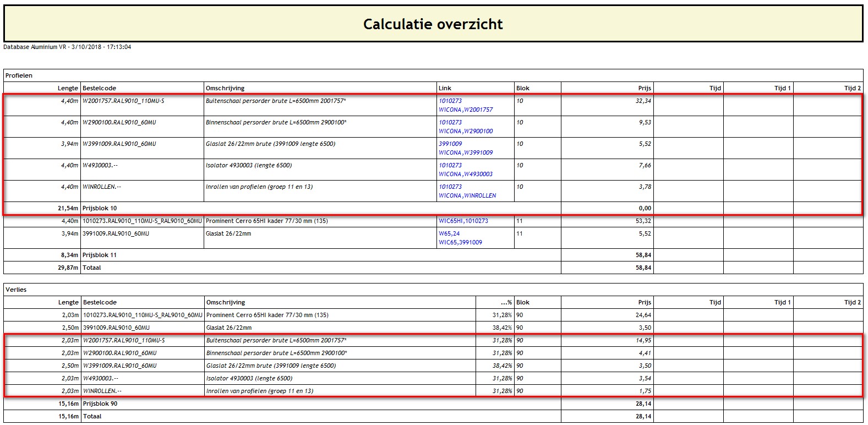Click Prominent Cerro 65HI description in Profielen

(x=267, y=221)
